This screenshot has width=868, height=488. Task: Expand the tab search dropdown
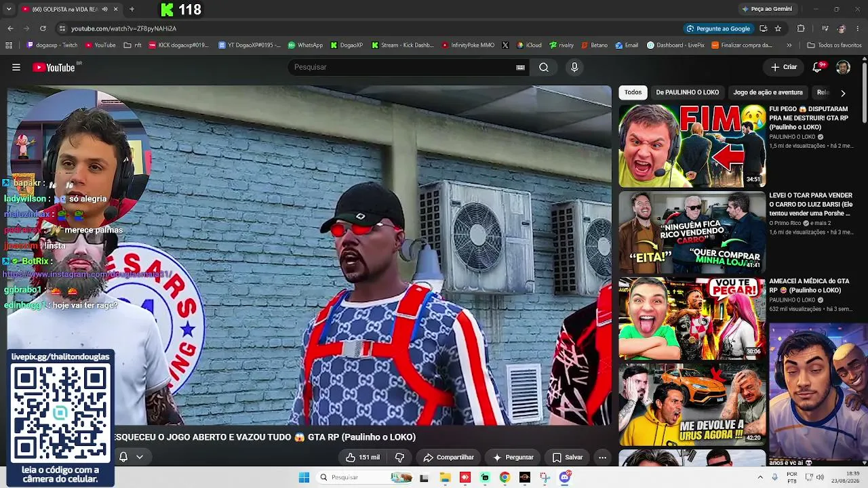[9, 9]
